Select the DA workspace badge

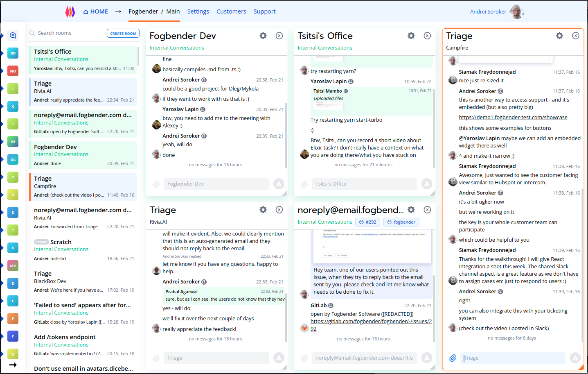pos(13,159)
